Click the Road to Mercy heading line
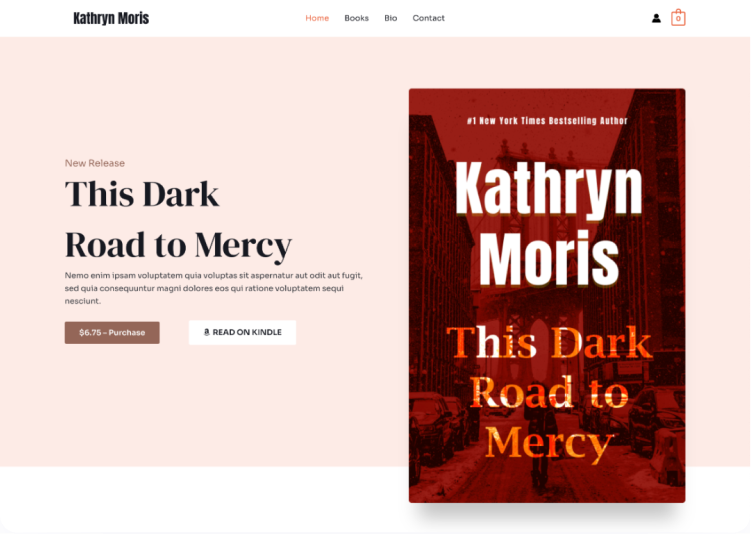Viewport: 751px width, 534px height. 178,245
